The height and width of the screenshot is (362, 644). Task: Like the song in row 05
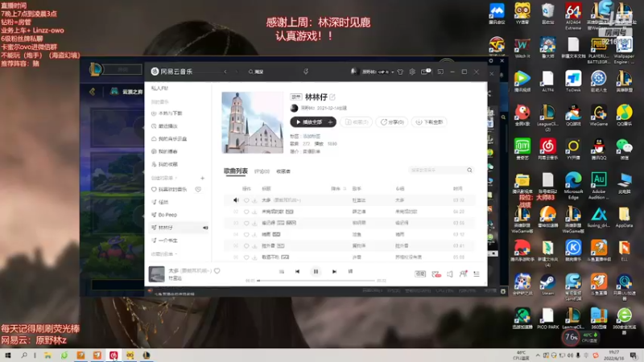pyautogui.click(x=246, y=246)
